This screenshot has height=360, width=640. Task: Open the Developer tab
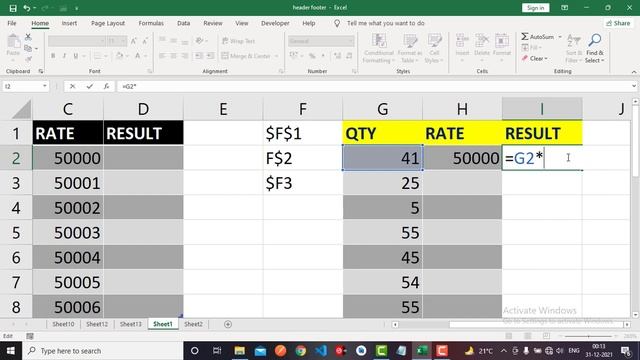tap(275, 23)
